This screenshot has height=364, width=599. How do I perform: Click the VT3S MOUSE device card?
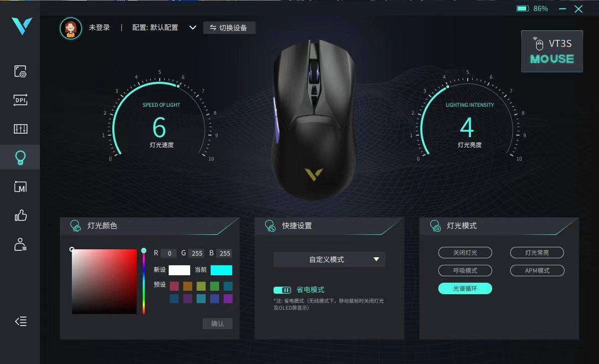tap(552, 51)
